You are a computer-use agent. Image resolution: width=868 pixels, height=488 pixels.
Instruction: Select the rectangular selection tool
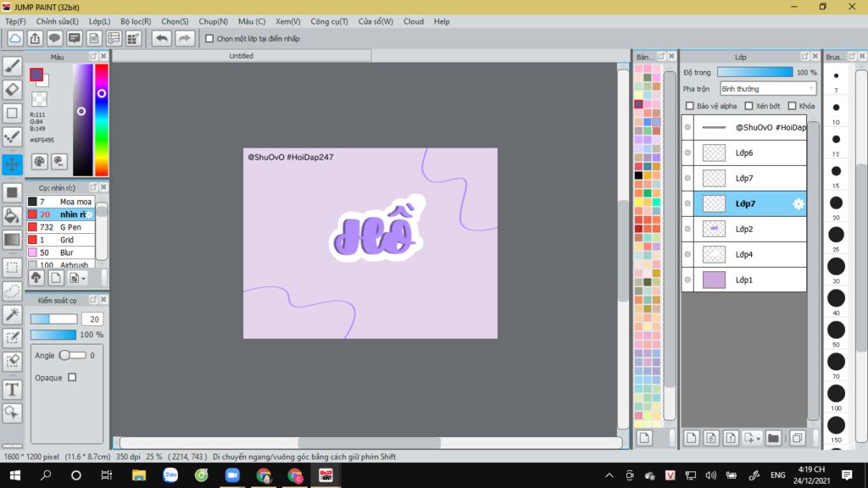pyautogui.click(x=12, y=268)
